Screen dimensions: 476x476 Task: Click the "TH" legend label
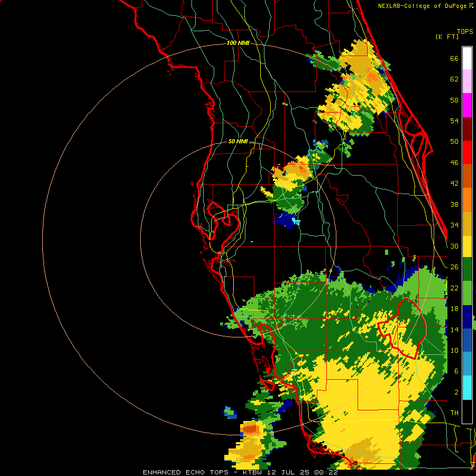tap(454, 413)
